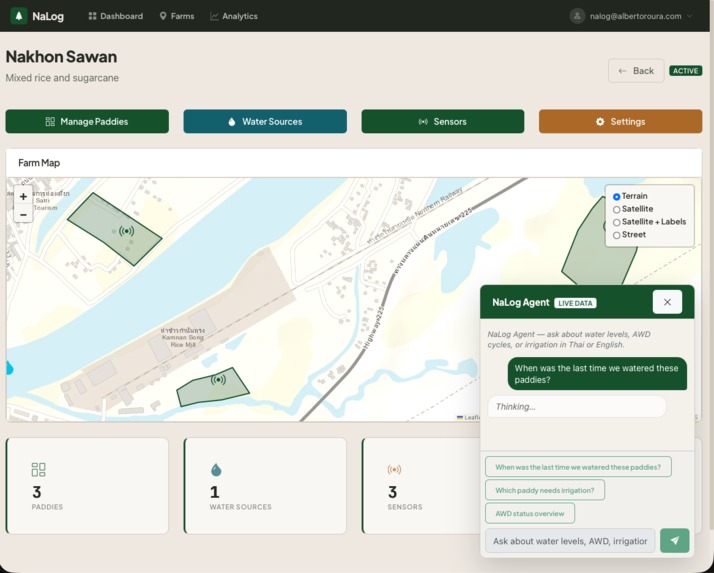Image resolution: width=714 pixels, height=573 pixels.
Task: Zoom in on the farm map
Action: coord(23,196)
